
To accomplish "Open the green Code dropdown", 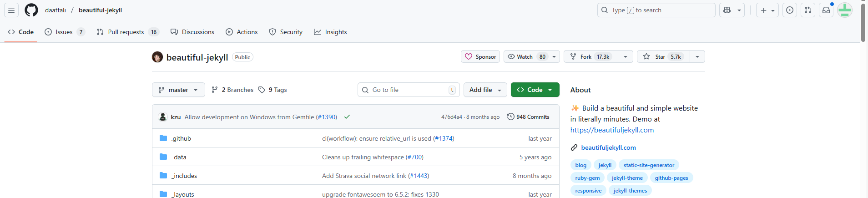I will [x=535, y=90].
